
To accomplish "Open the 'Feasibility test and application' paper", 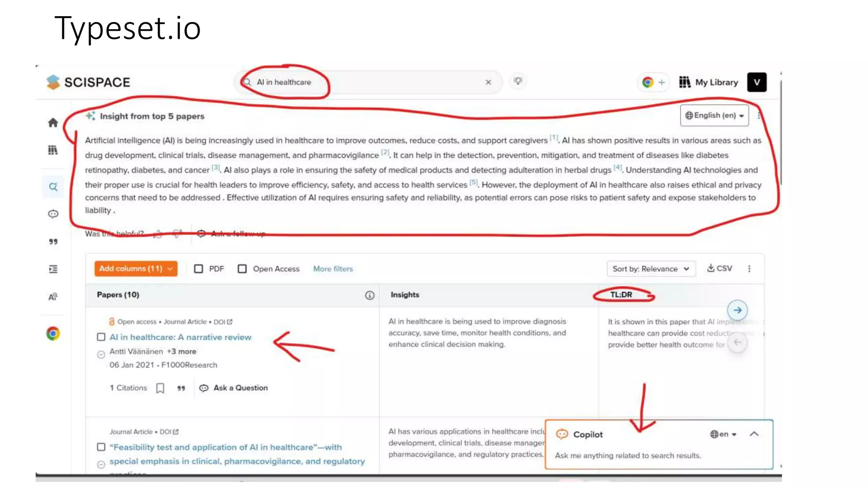I will (x=237, y=454).
